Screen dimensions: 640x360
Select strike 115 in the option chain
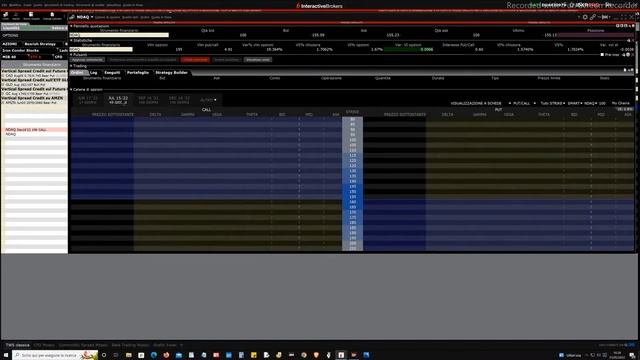pos(353,156)
